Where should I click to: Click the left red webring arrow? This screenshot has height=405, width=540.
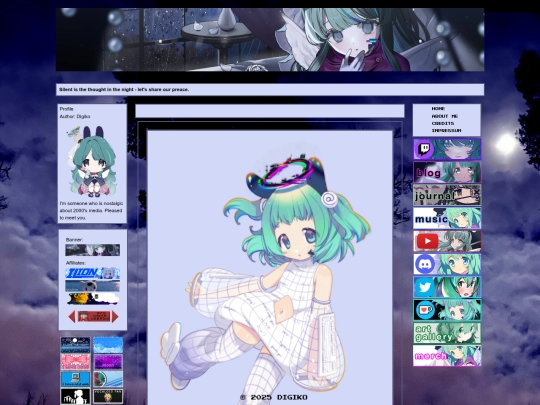72,316
